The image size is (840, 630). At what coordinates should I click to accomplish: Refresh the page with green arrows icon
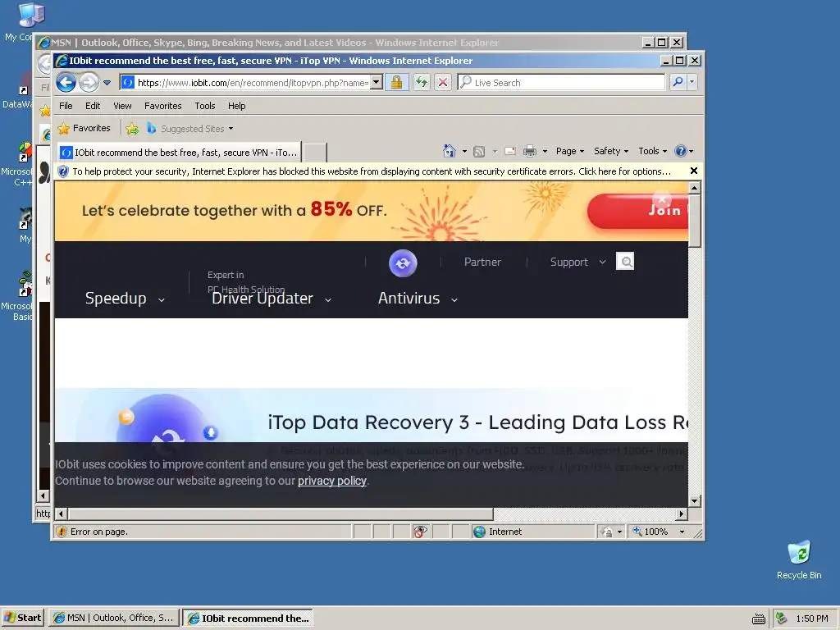pos(422,83)
